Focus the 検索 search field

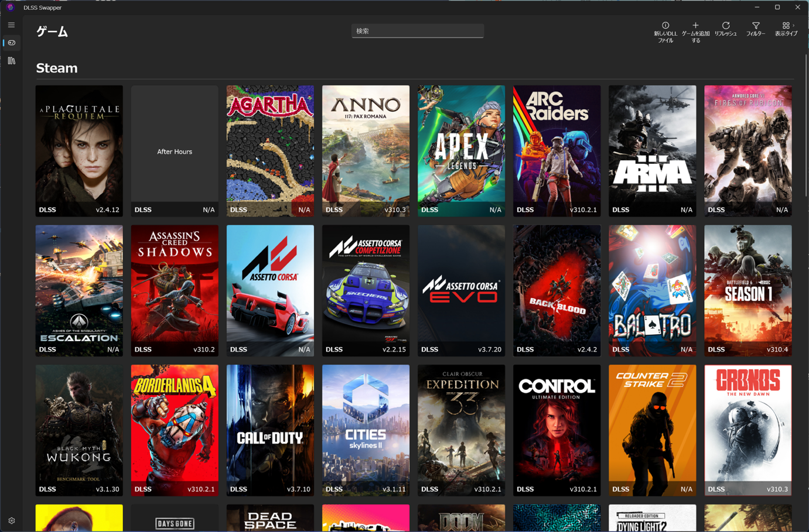pyautogui.click(x=418, y=31)
